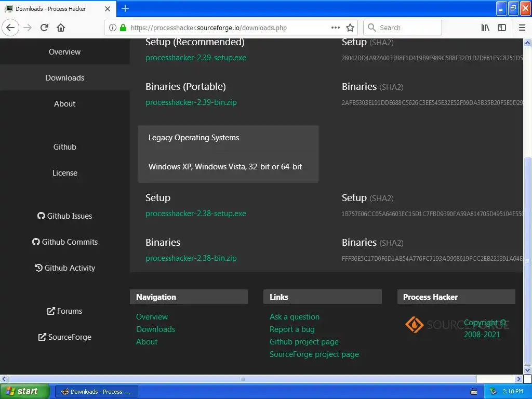Open the Firefox hamburger menu

pyautogui.click(x=522, y=28)
